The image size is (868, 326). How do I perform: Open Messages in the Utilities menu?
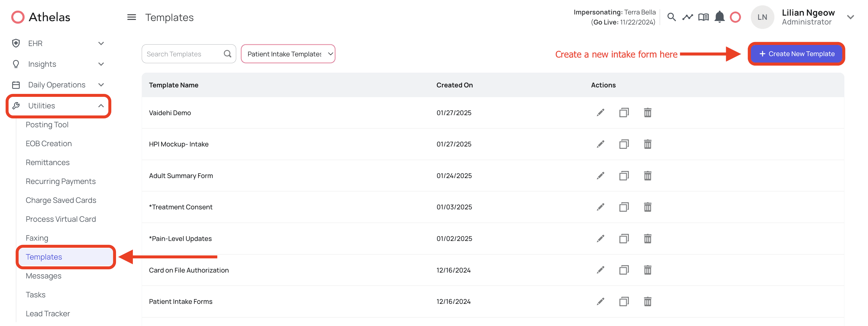pyautogui.click(x=43, y=276)
